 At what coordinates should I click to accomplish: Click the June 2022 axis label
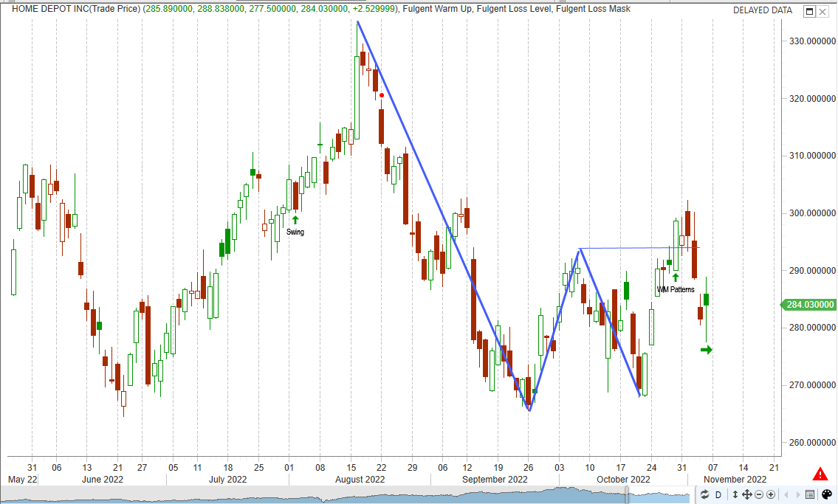[102, 480]
